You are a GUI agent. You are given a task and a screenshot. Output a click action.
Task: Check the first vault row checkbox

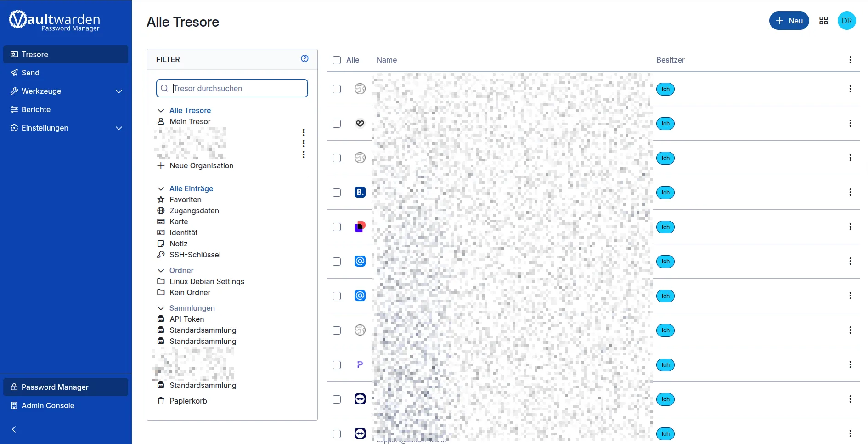pos(337,89)
